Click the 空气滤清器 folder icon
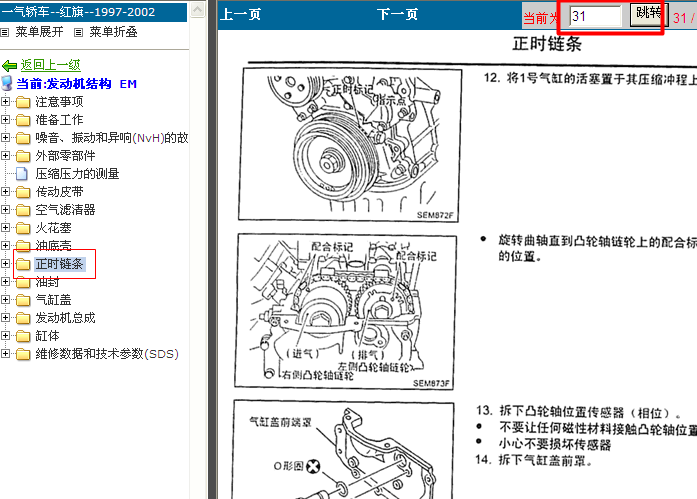The width and height of the screenshot is (697, 499). pyautogui.click(x=23, y=211)
